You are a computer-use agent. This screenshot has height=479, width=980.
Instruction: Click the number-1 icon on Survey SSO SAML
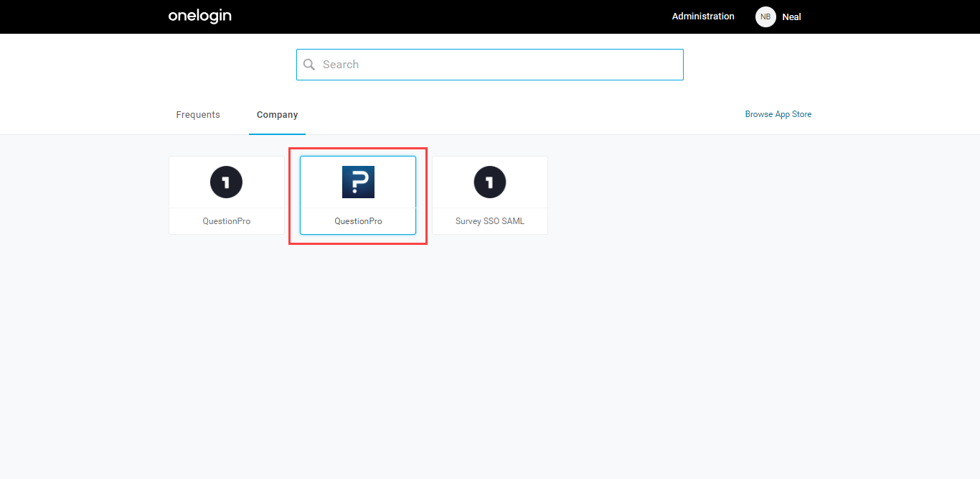click(489, 182)
